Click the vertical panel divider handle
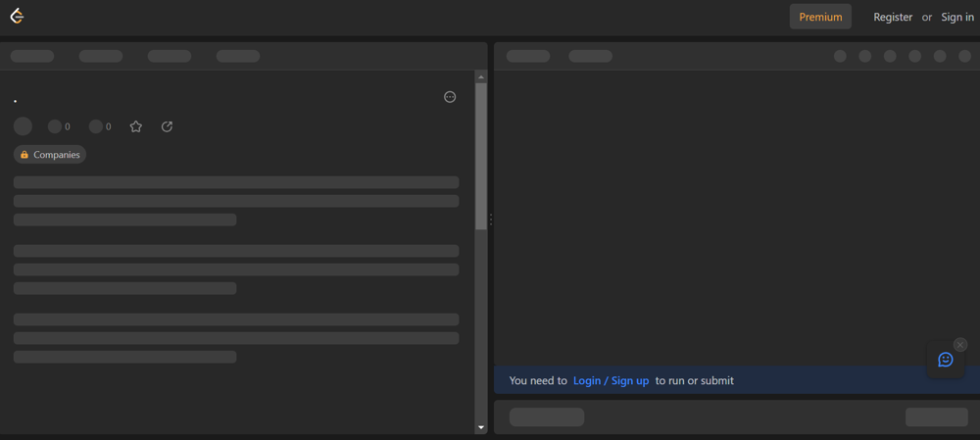The image size is (980, 440). pos(491,220)
